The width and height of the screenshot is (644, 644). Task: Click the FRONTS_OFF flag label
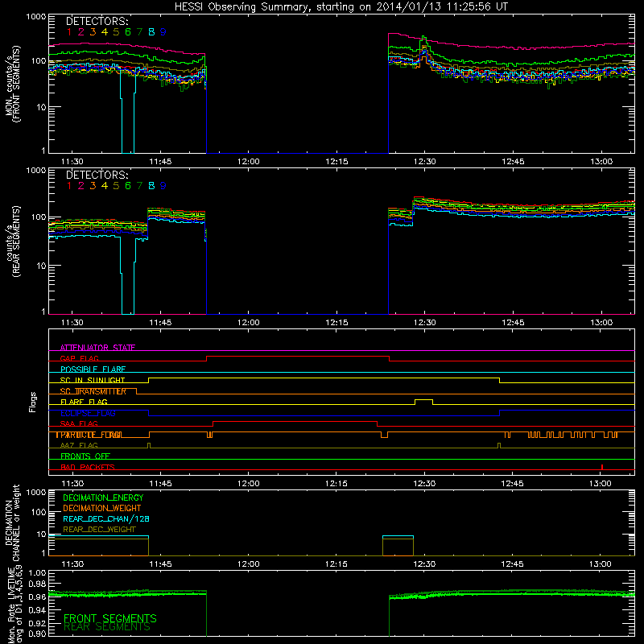tap(85, 456)
